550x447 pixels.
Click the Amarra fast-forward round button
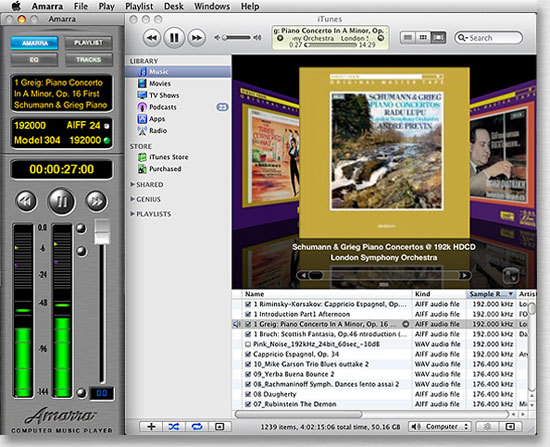(96, 201)
